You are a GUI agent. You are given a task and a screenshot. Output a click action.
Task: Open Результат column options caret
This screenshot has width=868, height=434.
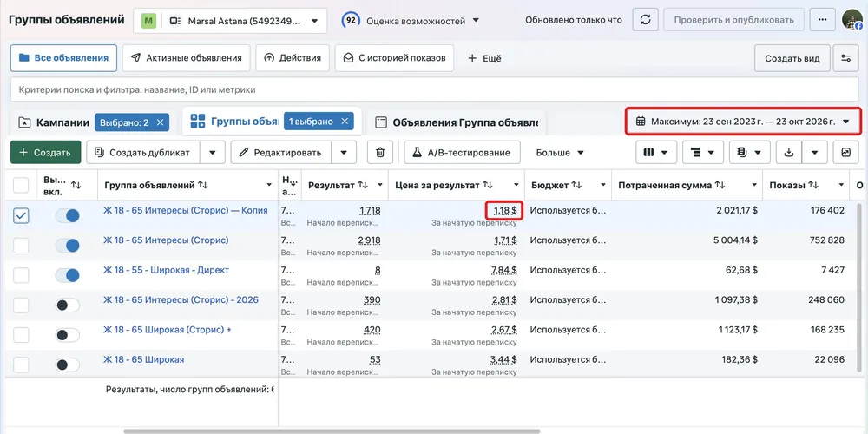(380, 185)
